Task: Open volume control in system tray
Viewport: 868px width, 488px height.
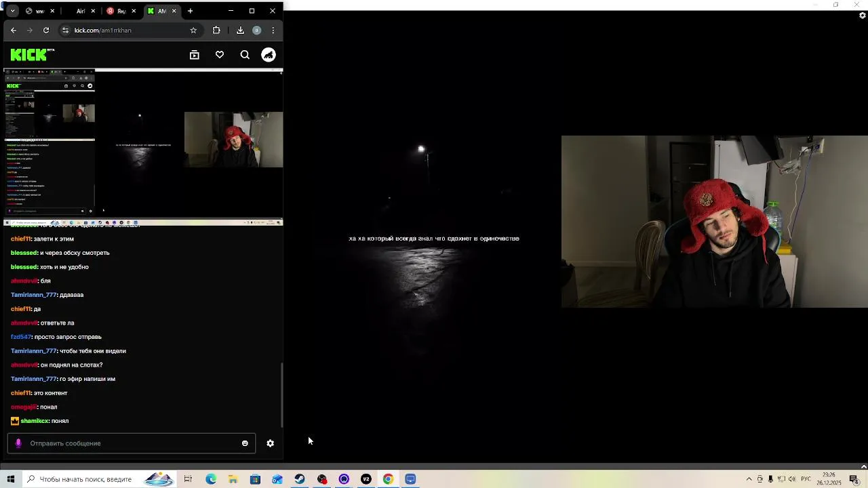Action: click(x=792, y=479)
